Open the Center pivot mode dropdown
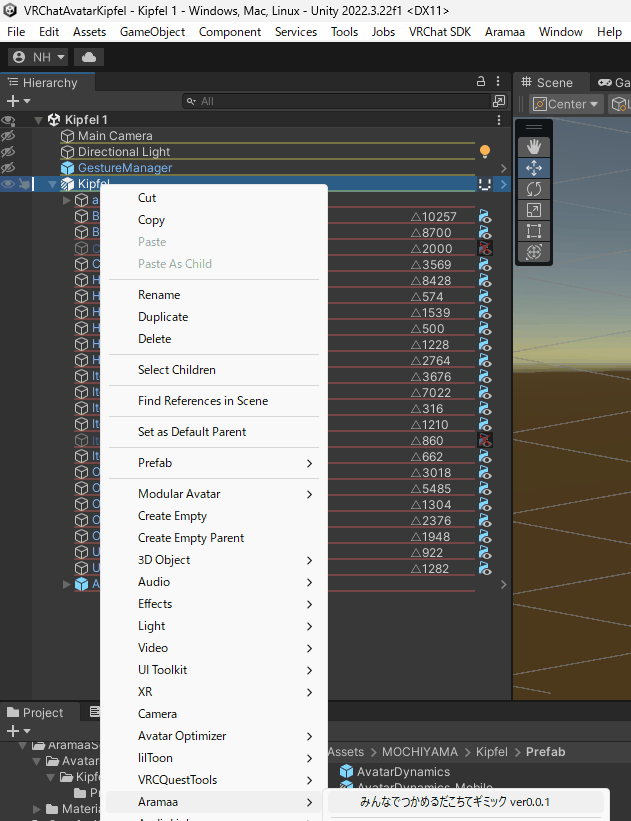This screenshot has width=631, height=821. (566, 104)
